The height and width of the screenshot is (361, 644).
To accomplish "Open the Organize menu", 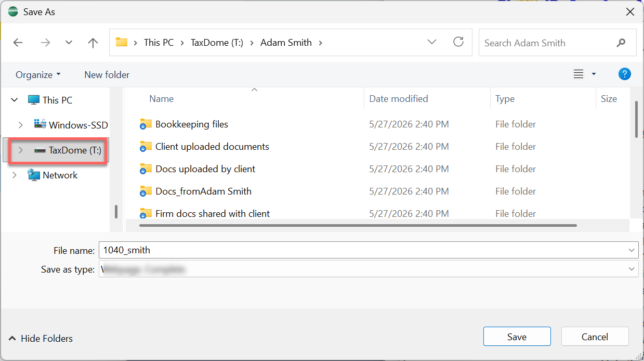I will [x=38, y=74].
